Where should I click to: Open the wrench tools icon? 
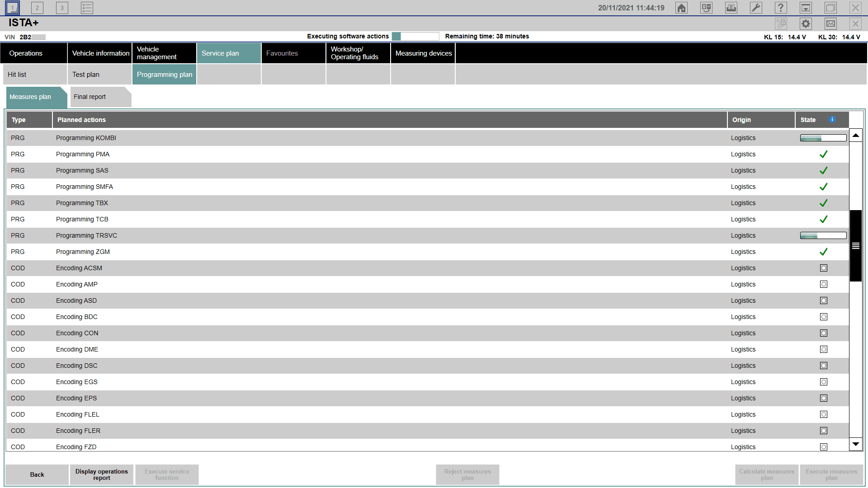(x=756, y=8)
